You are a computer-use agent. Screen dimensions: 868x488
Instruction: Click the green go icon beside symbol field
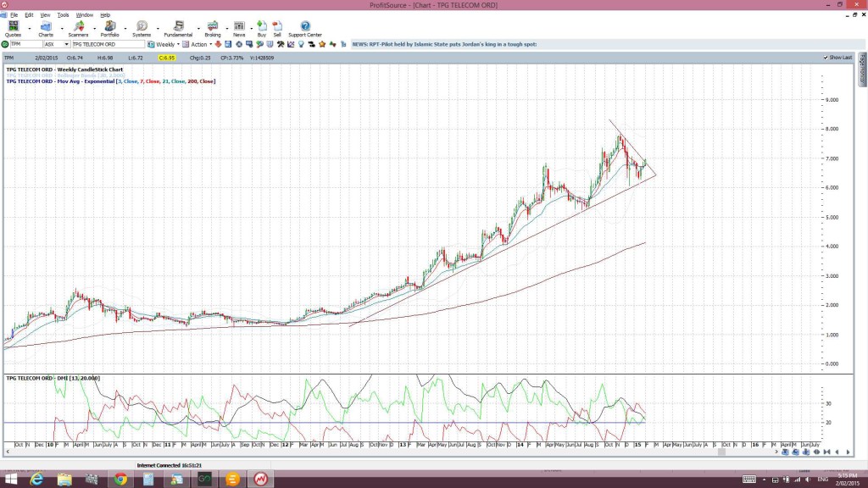coord(5,44)
